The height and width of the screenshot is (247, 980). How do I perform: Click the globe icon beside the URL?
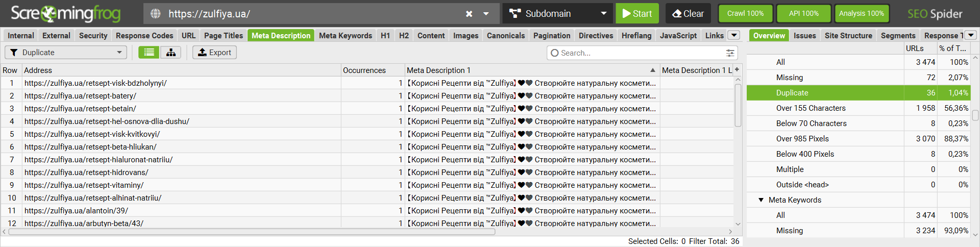point(156,14)
